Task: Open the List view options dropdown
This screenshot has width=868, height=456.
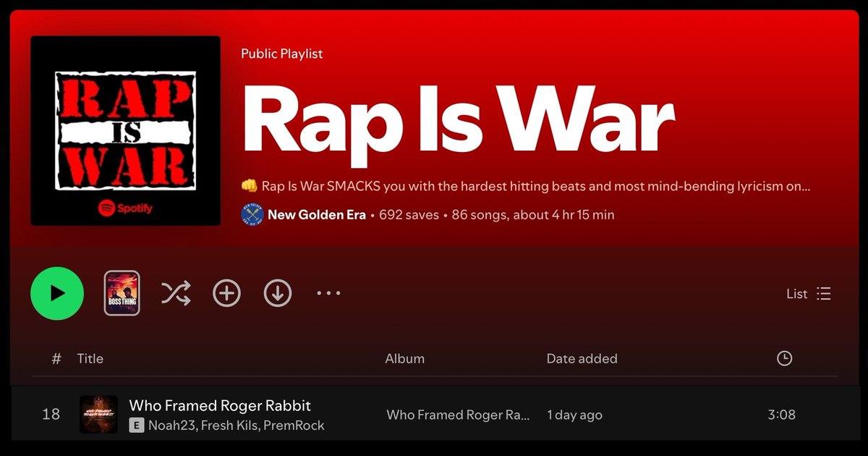Action: coord(809,293)
